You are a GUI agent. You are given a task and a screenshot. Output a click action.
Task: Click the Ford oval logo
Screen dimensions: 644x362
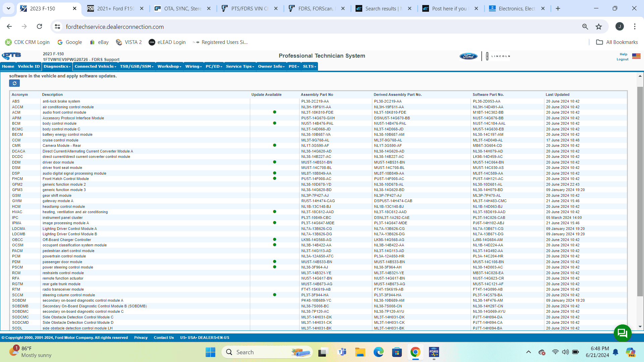coord(468,56)
